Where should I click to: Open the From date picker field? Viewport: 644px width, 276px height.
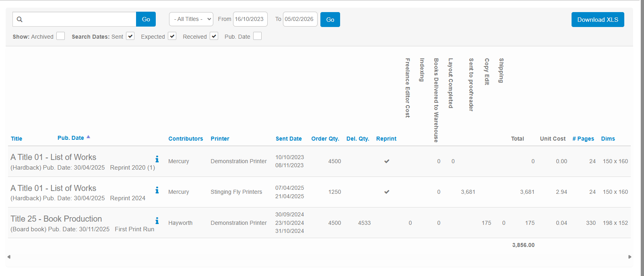[250, 19]
